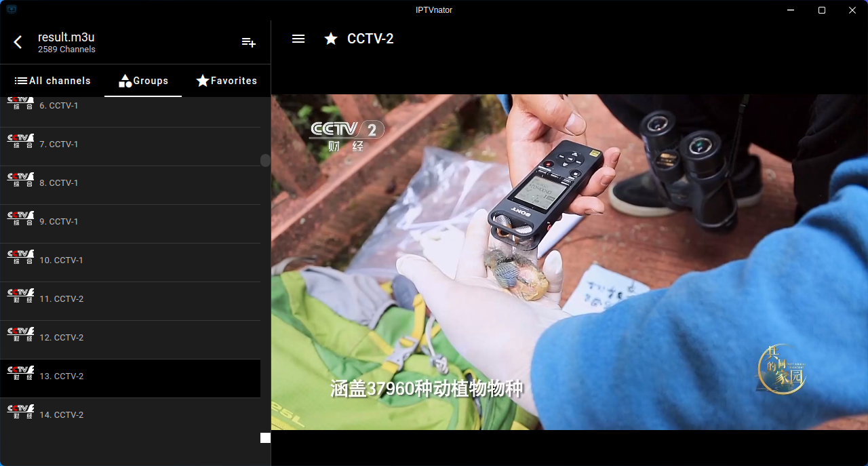This screenshot has width=868, height=466.
Task: Go back with the left arrow icon
Action: coord(18,42)
